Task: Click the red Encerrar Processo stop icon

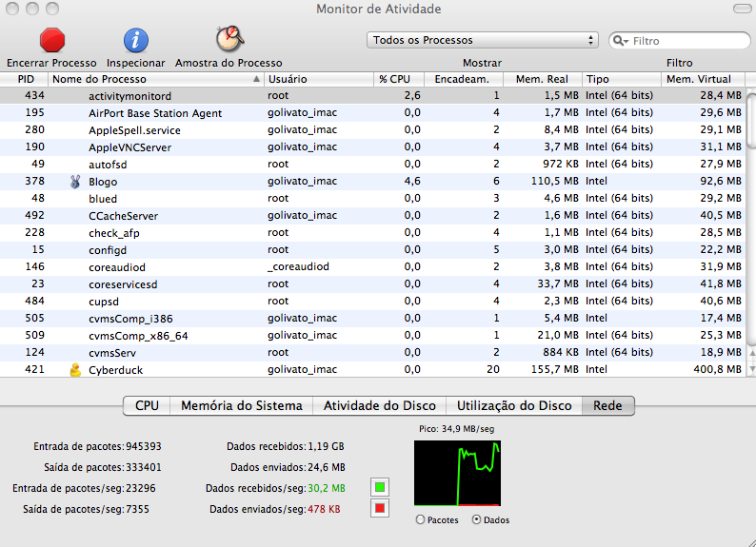Action: click(52, 40)
